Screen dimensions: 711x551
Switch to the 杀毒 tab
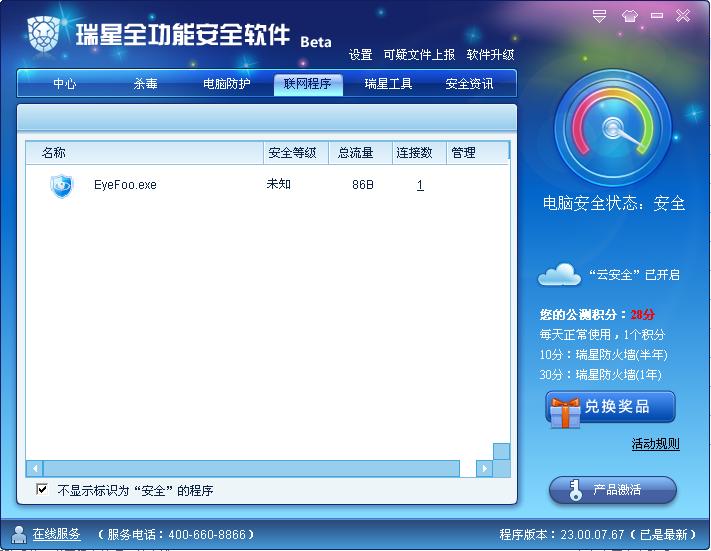click(x=146, y=84)
